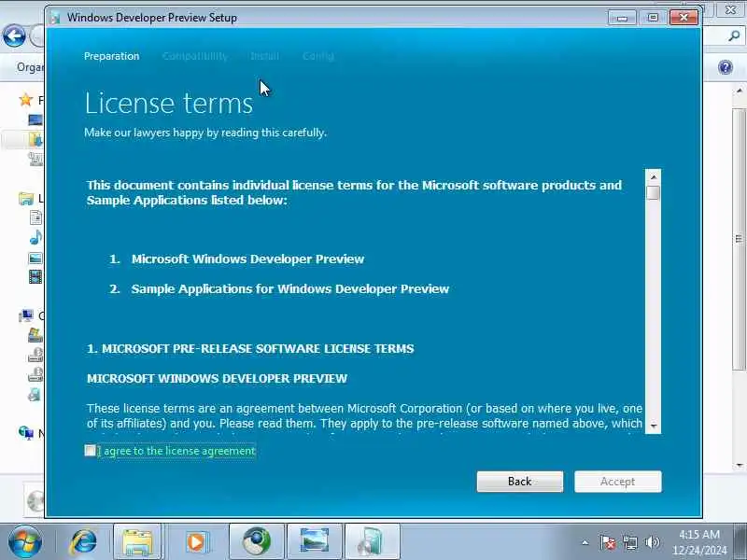
Task: Select the first plain hard-drive icon under Computer
Action: click(x=35, y=356)
